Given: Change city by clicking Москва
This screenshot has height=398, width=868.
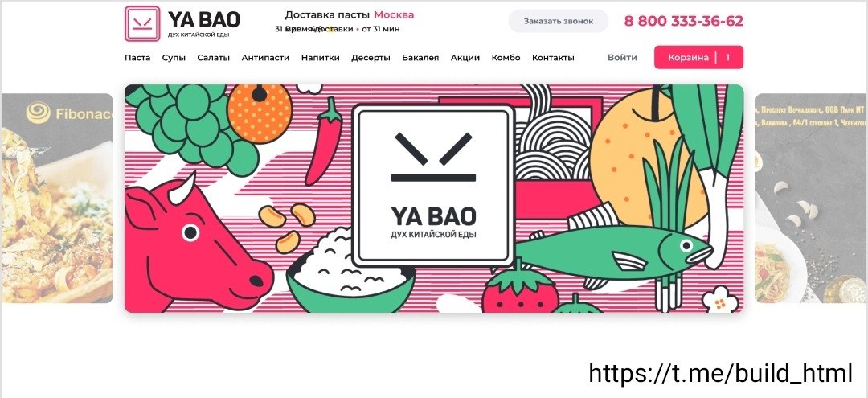Looking at the screenshot, I should (394, 15).
